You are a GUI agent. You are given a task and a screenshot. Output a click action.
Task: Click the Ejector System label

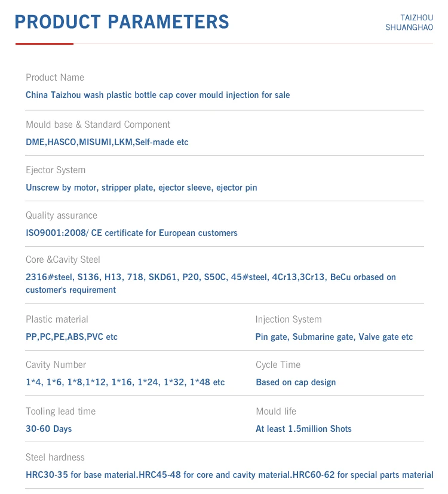pyautogui.click(x=56, y=170)
